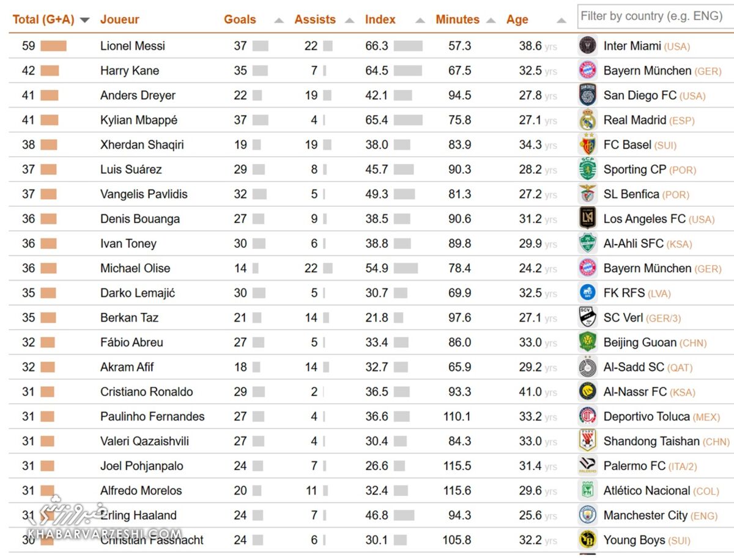Open Lionel Messi's player link
The height and width of the screenshot is (560, 734).
(x=133, y=46)
